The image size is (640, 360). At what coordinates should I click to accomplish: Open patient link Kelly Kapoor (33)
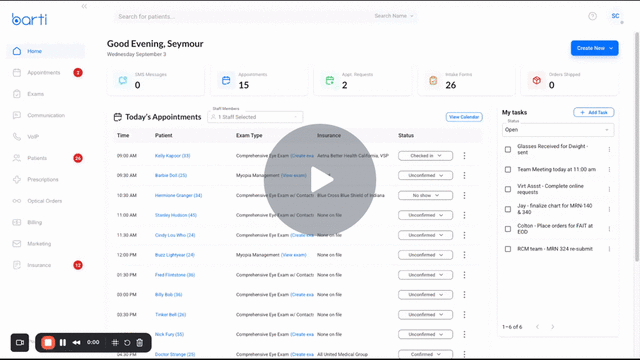click(x=172, y=156)
